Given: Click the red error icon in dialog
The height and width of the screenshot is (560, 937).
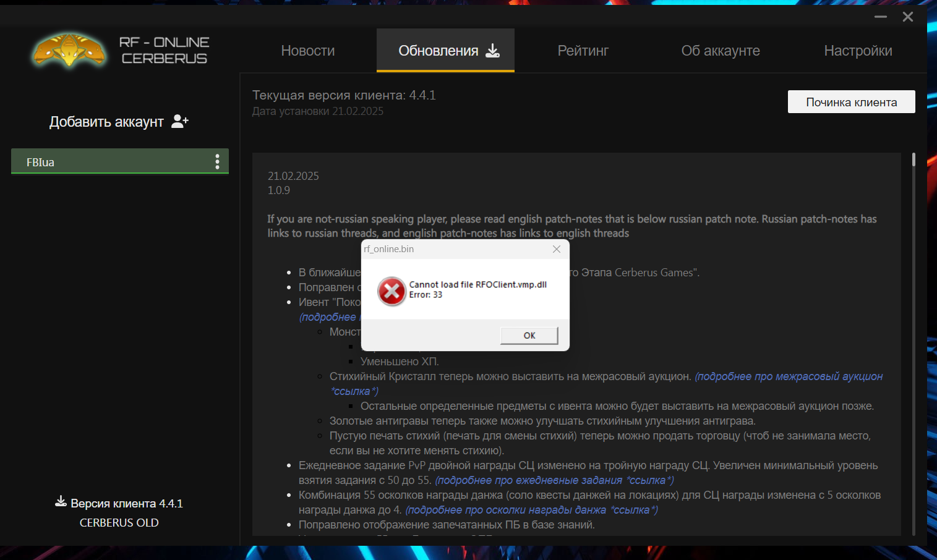Looking at the screenshot, I should [391, 291].
